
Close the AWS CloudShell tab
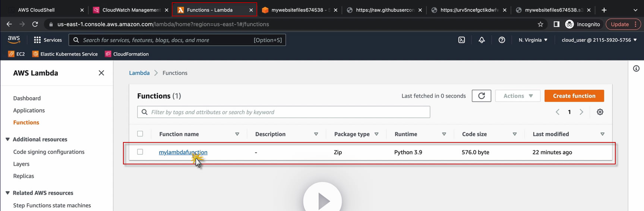(x=82, y=10)
